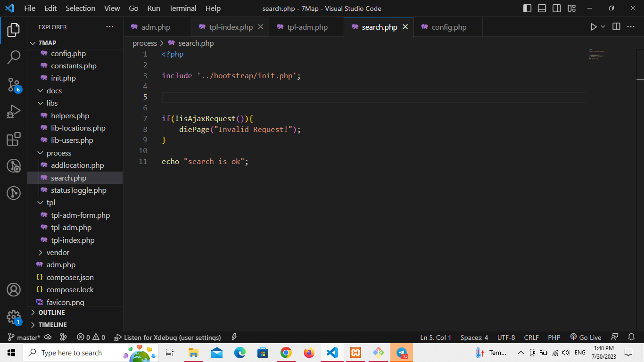Open the Explorer view in activity bar
Image resolution: width=644 pixels, height=362 pixels.
point(13,30)
